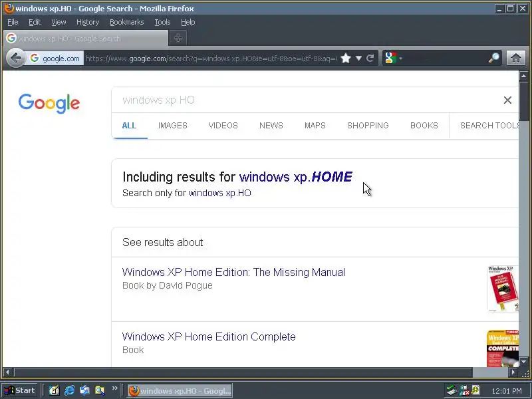Maximize the Firefox window
Screen dimensions: 532x399
coord(510,9)
